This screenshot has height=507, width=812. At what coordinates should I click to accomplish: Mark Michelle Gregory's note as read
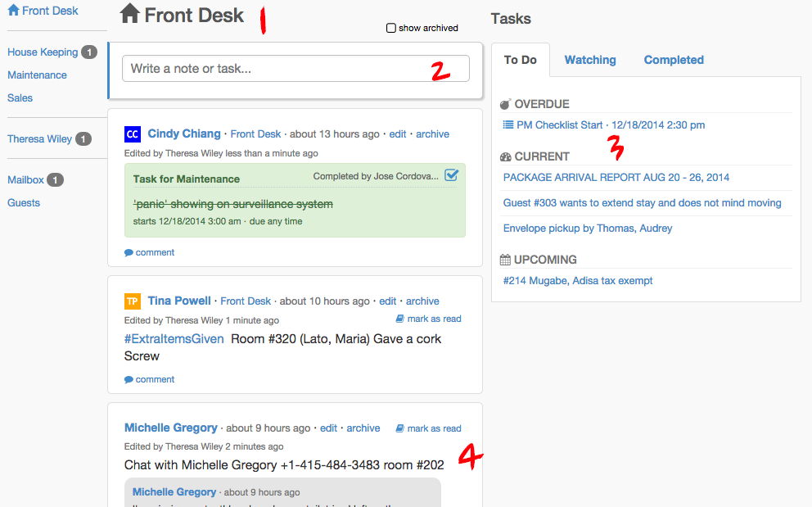click(x=434, y=428)
